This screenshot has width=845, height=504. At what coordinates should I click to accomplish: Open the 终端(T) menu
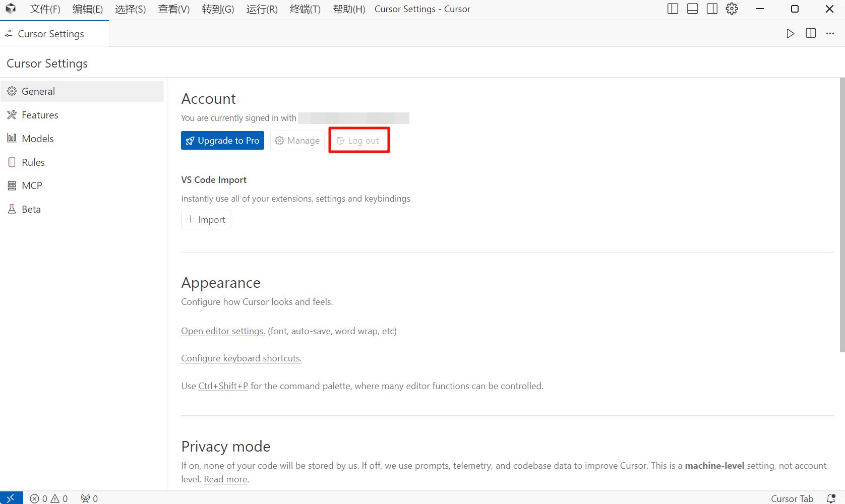[x=306, y=9]
